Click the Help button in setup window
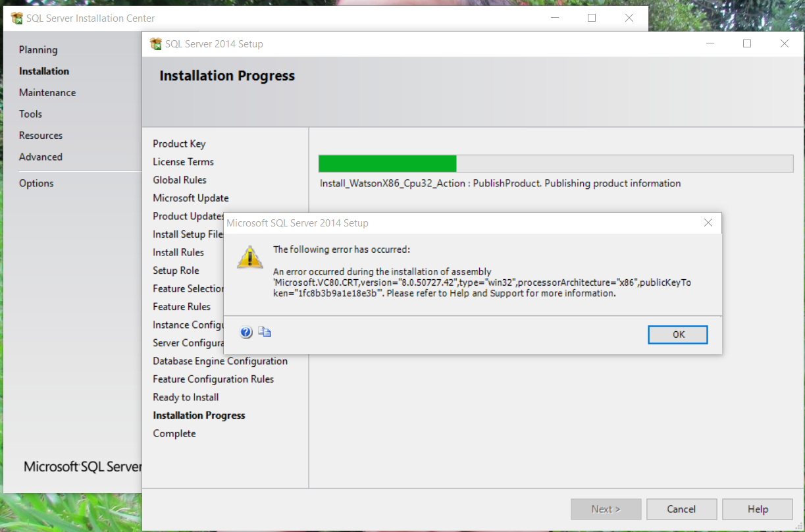 [x=758, y=509]
